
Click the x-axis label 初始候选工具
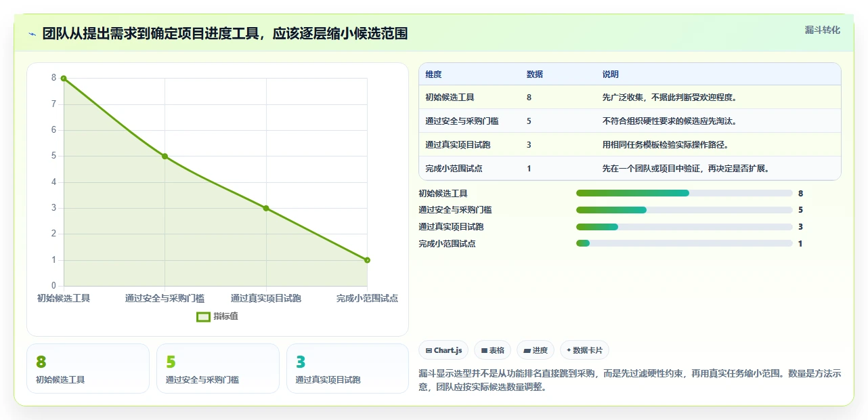pos(64,298)
